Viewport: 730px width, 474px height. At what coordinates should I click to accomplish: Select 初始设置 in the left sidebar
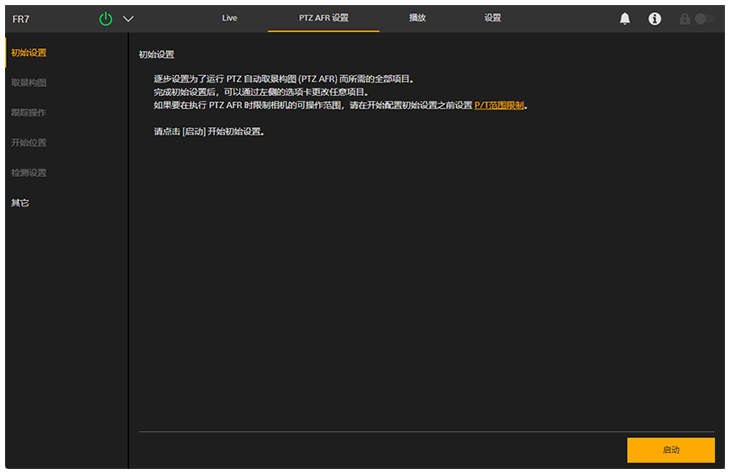click(28, 52)
